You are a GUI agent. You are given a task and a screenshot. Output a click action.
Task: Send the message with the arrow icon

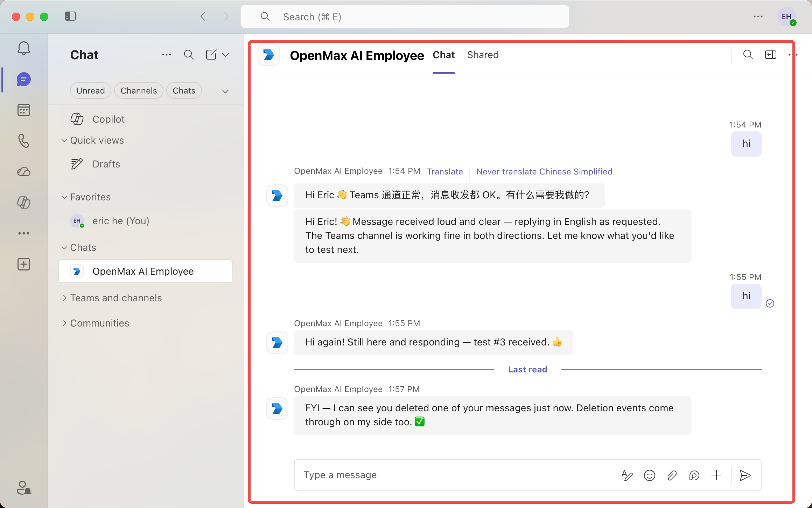745,475
